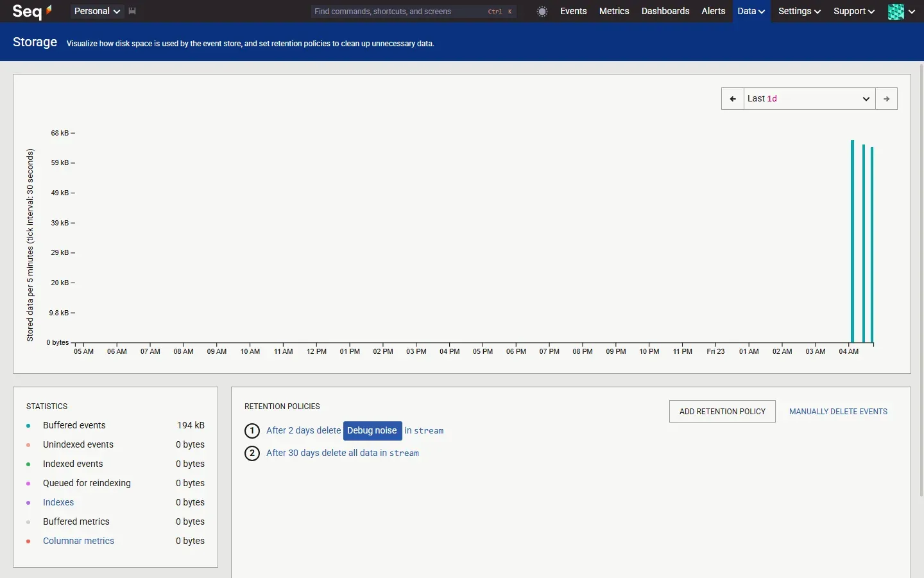Click the Retention Policies section heading
924x578 pixels.
point(282,407)
